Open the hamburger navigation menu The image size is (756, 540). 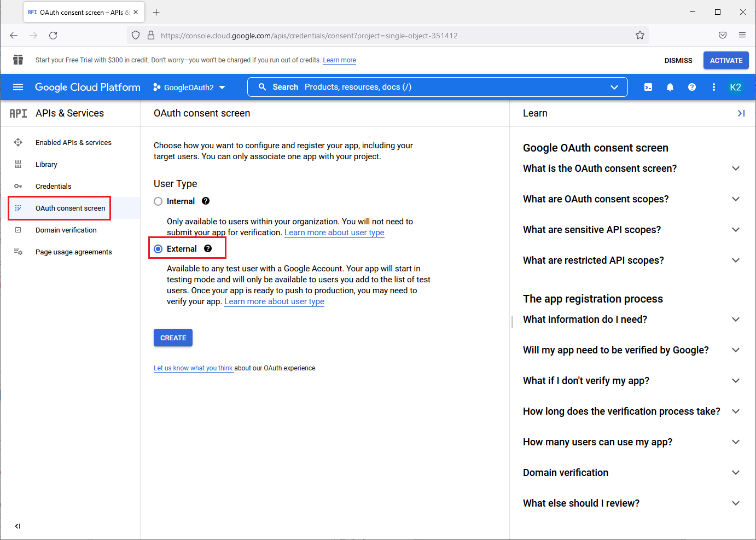[x=18, y=87]
